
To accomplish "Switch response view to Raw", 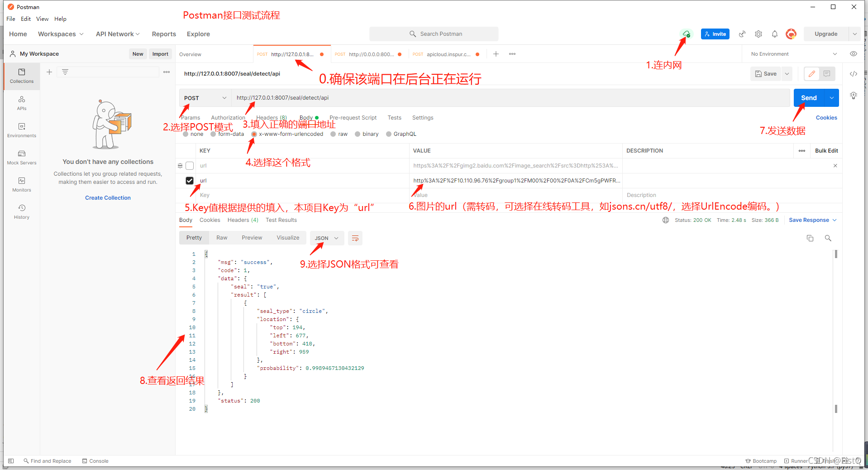I will (x=222, y=238).
